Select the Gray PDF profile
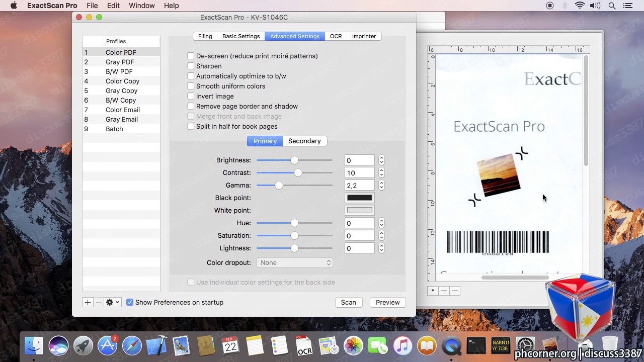 (121, 62)
